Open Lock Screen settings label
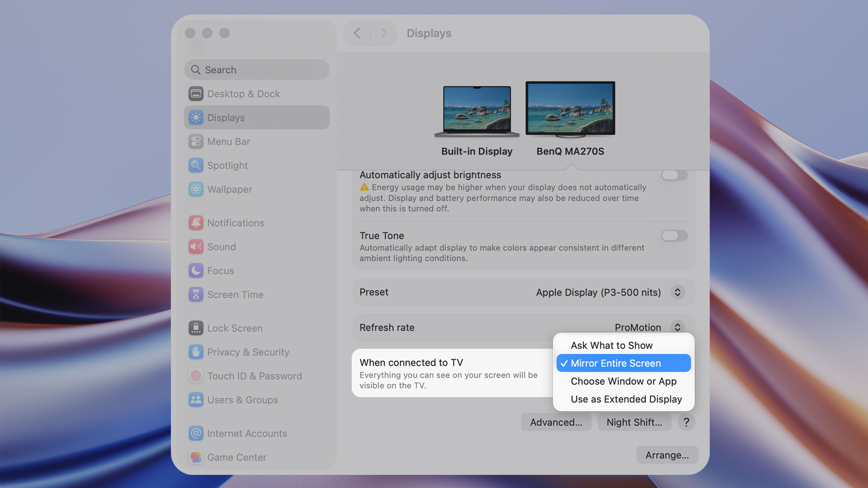 click(x=235, y=328)
